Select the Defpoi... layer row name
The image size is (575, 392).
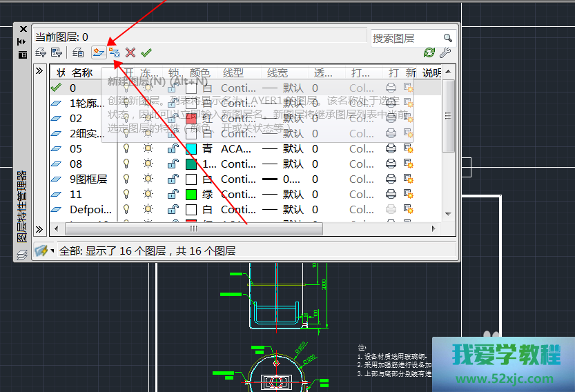86,210
